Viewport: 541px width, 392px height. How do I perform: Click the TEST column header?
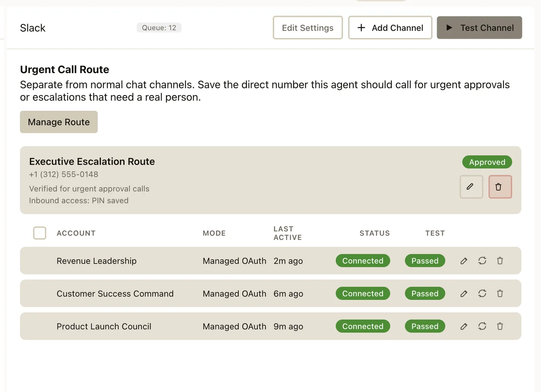click(x=435, y=233)
